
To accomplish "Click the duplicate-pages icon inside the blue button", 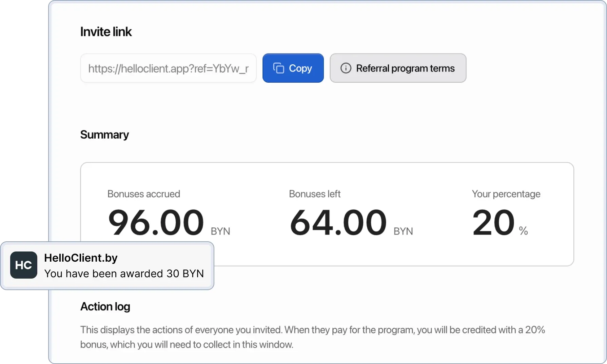I will click(x=278, y=68).
